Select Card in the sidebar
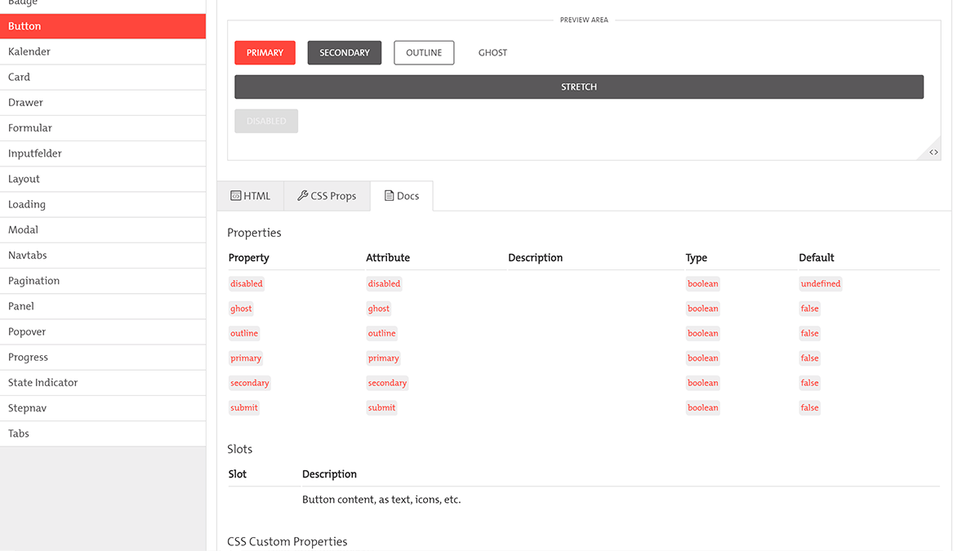This screenshot has width=980, height=551. [x=19, y=77]
